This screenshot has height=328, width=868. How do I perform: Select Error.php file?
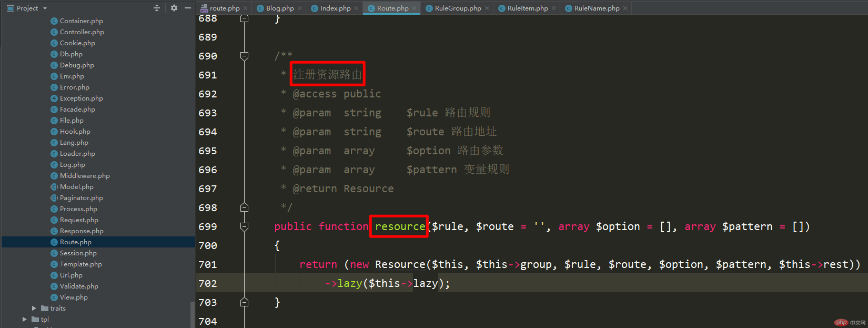point(74,87)
